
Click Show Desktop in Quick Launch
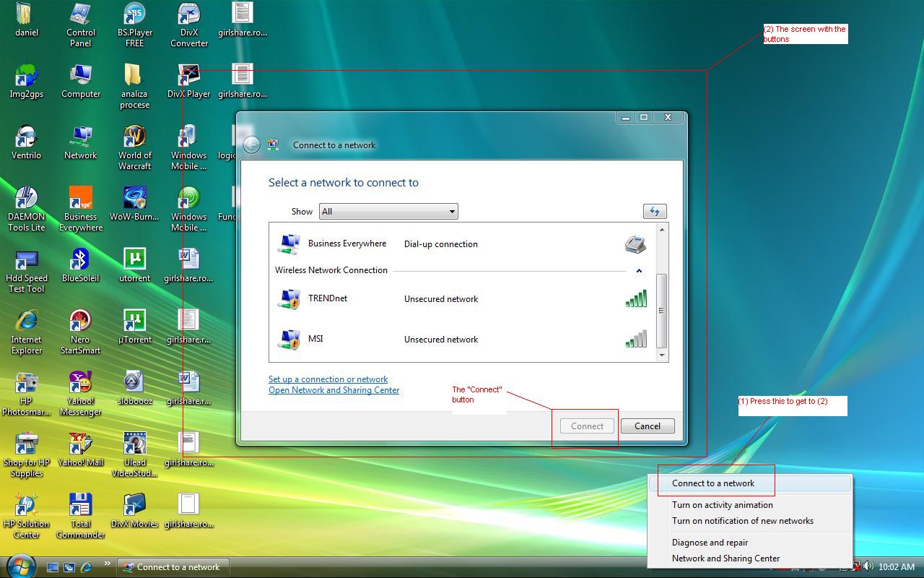pos(53,568)
